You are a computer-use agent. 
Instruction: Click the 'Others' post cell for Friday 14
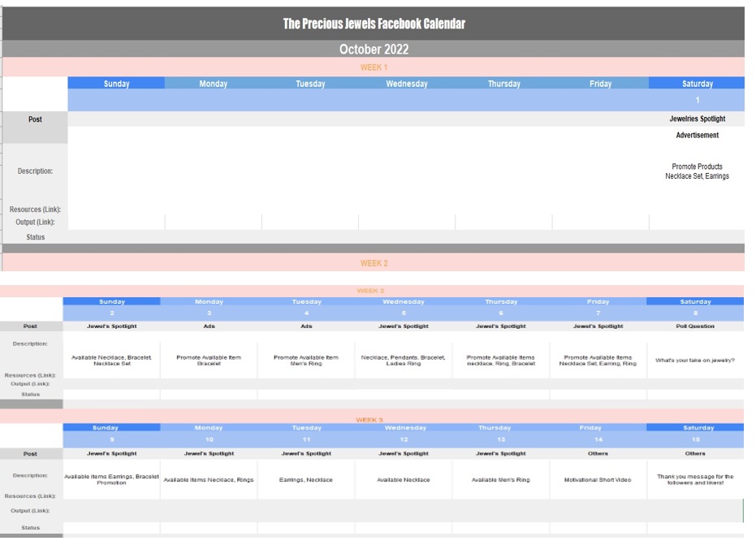click(x=598, y=453)
